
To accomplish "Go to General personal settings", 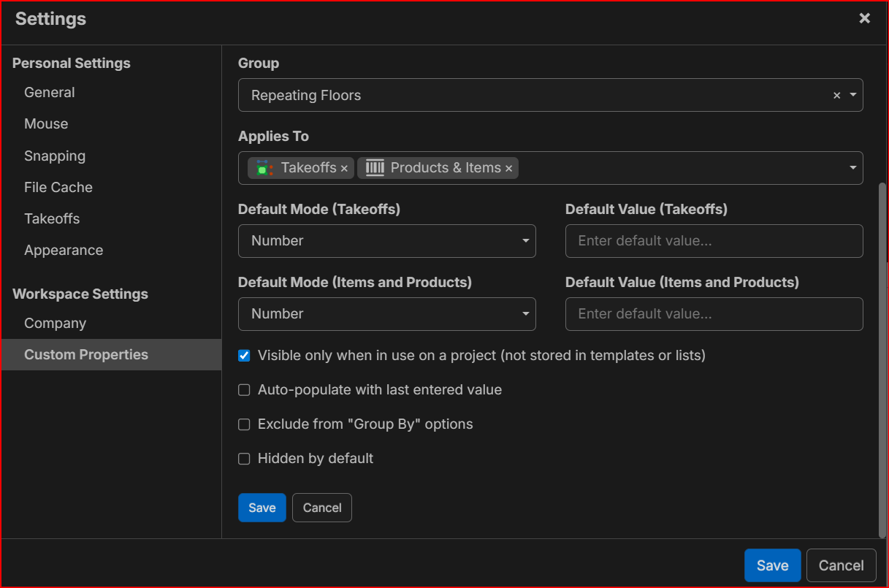I will click(x=50, y=93).
